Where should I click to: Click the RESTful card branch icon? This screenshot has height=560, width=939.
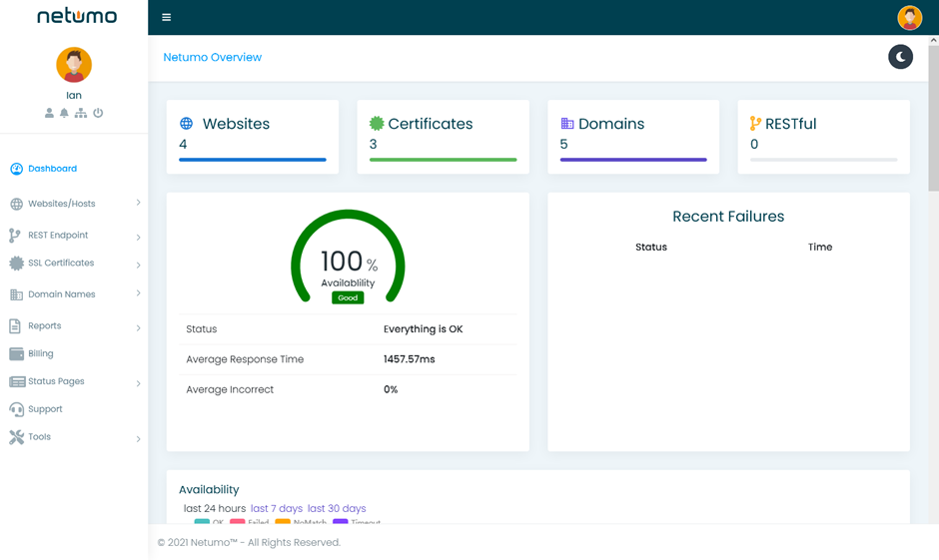[755, 123]
